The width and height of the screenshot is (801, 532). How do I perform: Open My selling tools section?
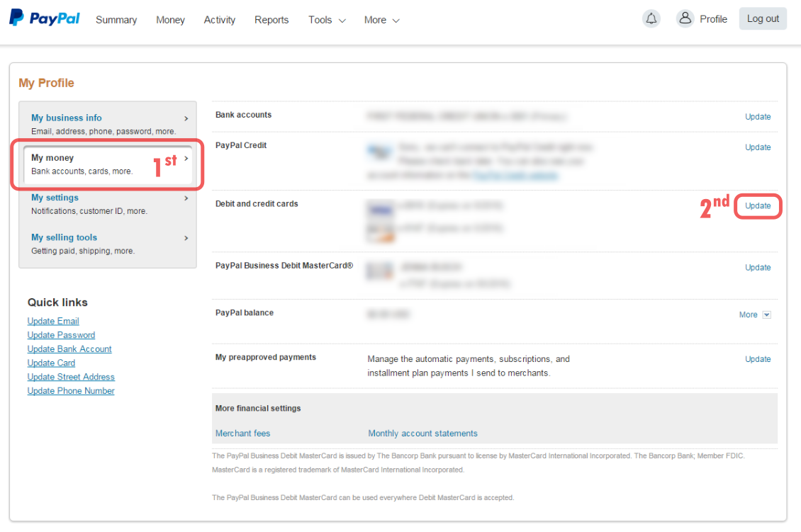(107, 244)
